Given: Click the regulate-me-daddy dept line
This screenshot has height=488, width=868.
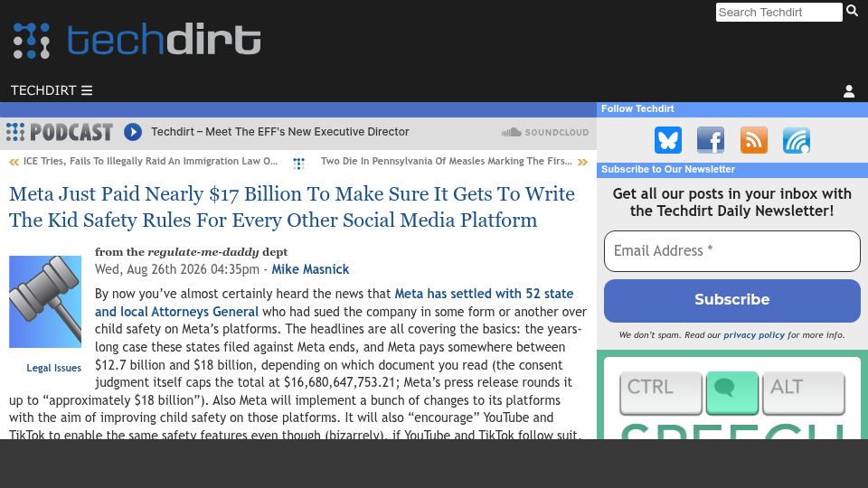Looking at the screenshot, I should (191, 252).
